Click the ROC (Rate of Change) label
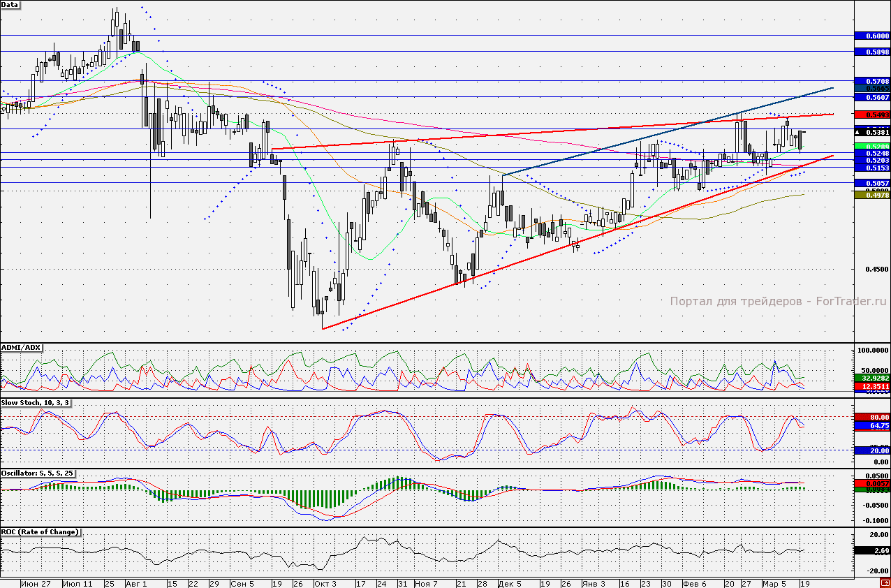The image size is (891, 588). coord(40,532)
